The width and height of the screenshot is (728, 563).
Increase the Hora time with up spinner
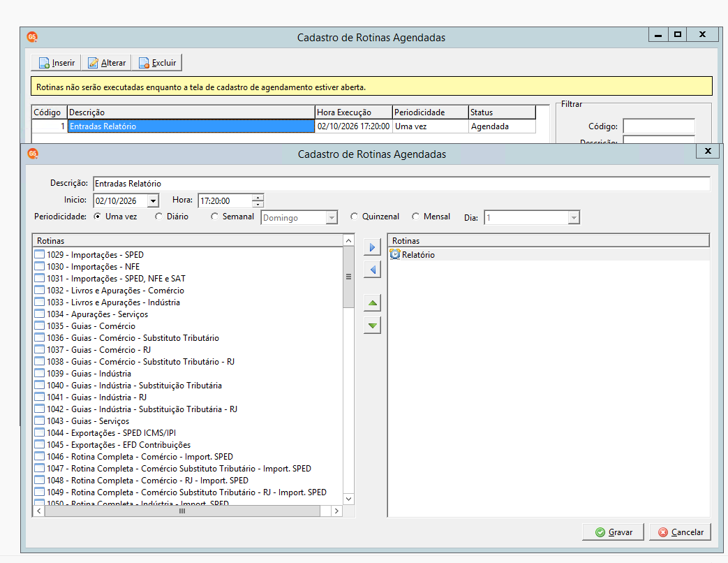(x=258, y=198)
